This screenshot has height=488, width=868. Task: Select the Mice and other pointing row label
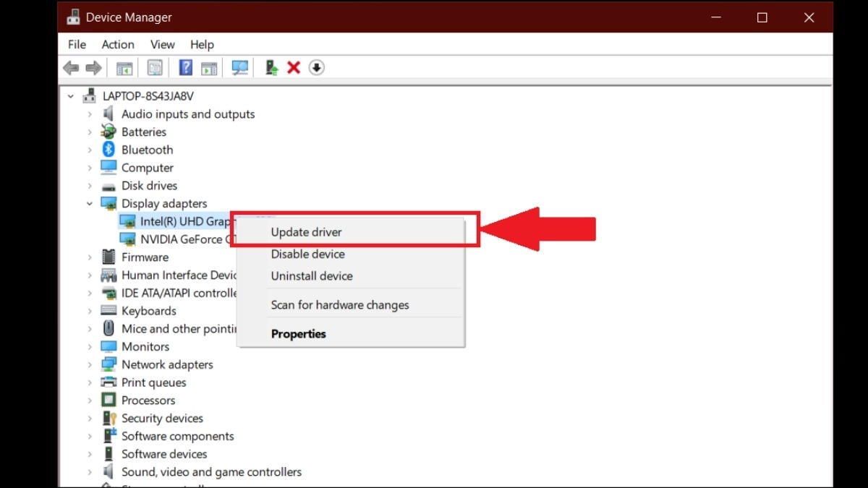pos(179,328)
